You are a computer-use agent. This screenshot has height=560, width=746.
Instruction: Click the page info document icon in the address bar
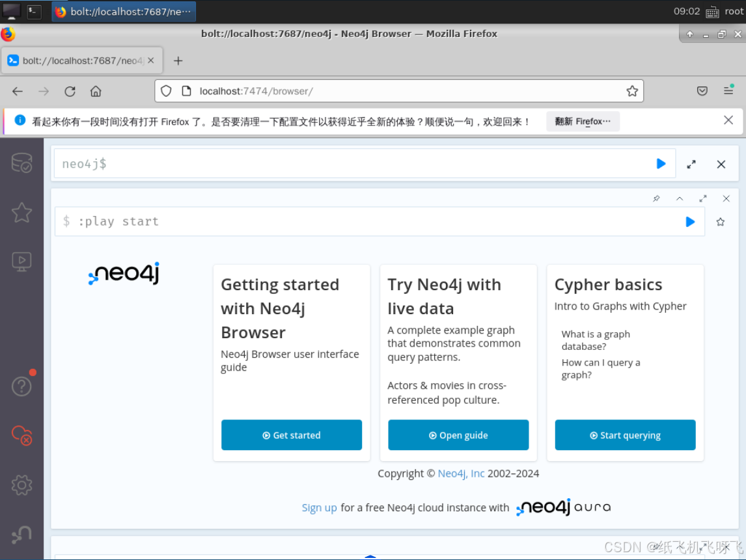pyautogui.click(x=187, y=91)
